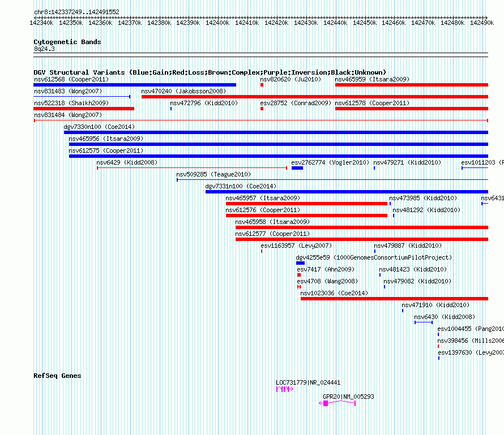Screen dimensions: 504x435
Task: Click the GPR20|NM_005293 gene label
Action: [348, 397]
